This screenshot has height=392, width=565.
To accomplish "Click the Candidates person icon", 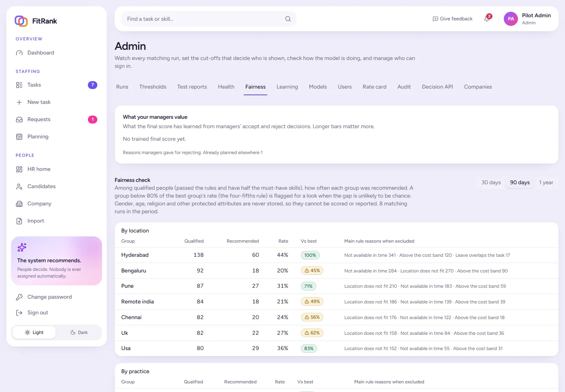I will [19, 187].
